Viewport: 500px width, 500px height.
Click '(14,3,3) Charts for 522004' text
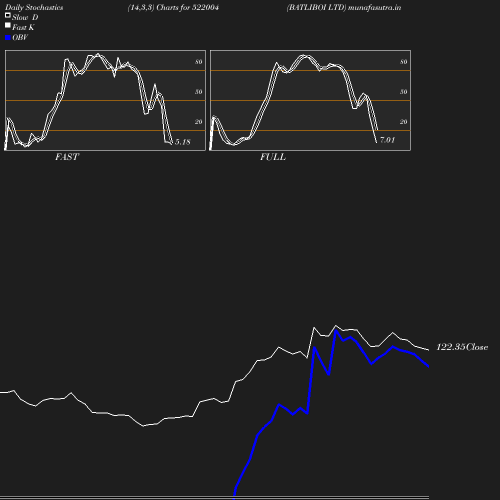[x=173, y=7]
